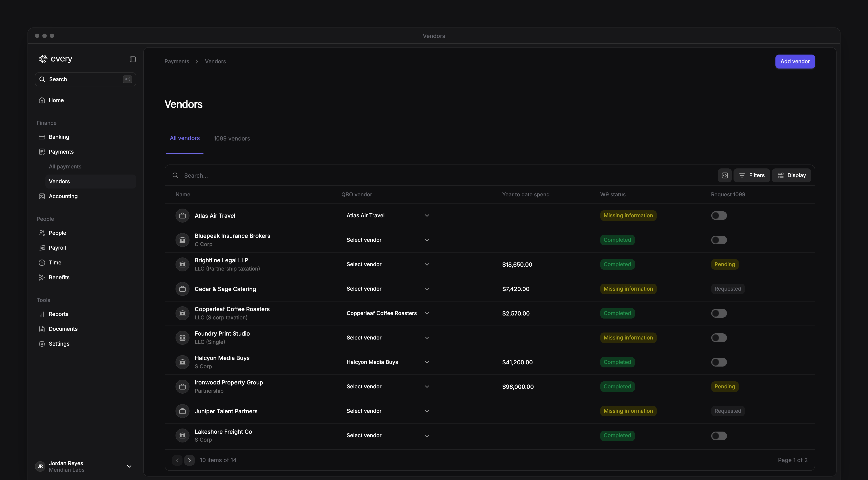Open the Display options button
The width and height of the screenshot is (868, 480).
tap(791, 175)
